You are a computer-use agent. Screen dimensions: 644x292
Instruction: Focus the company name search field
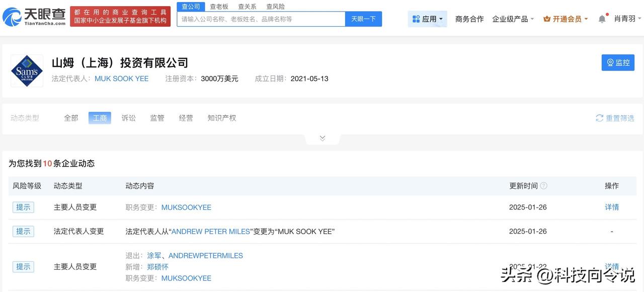(261, 19)
